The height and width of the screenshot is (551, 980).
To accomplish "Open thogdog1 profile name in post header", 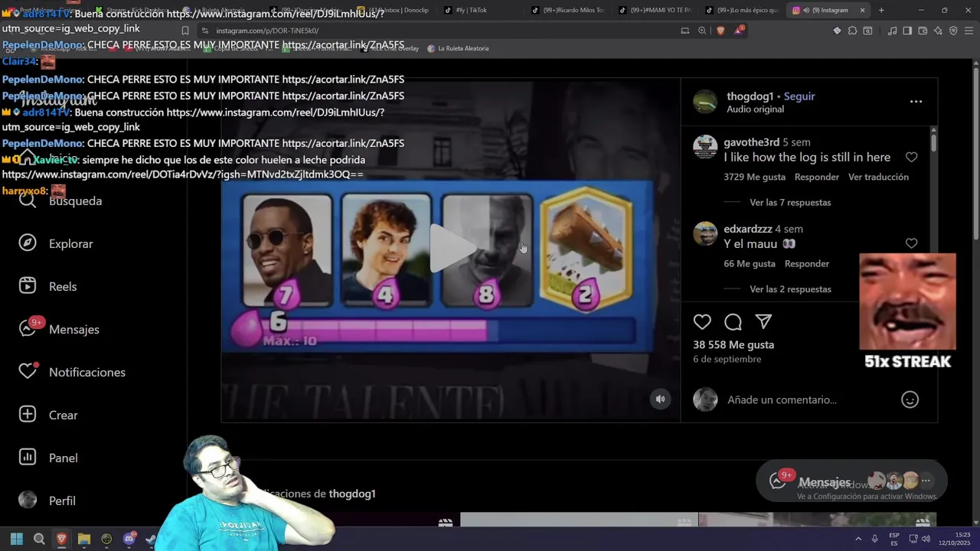I will click(x=750, y=96).
